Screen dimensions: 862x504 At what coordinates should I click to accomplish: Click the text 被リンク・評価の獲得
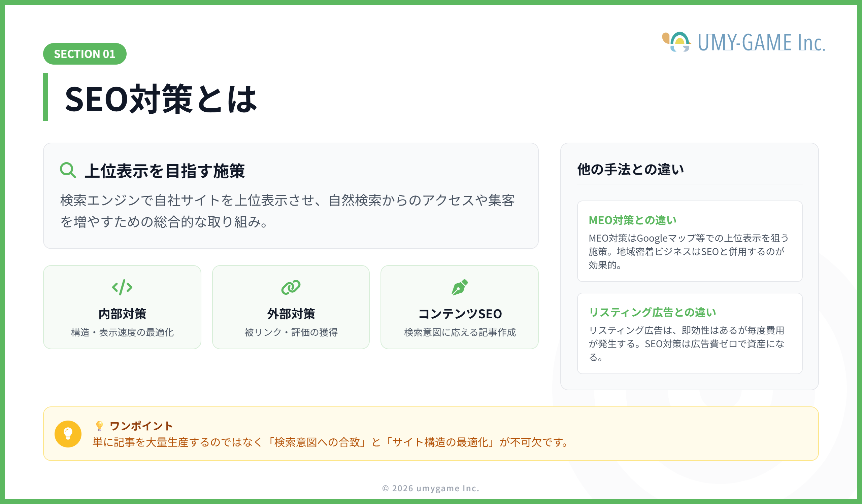(291, 332)
